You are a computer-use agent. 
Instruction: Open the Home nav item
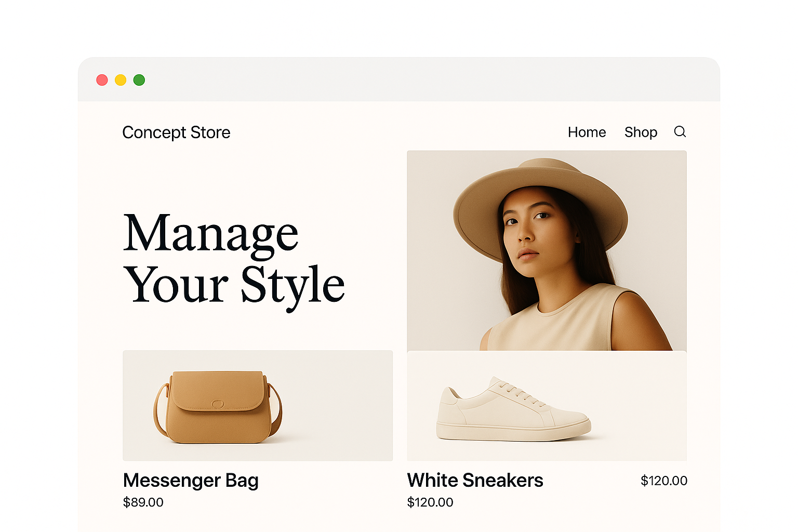587,132
